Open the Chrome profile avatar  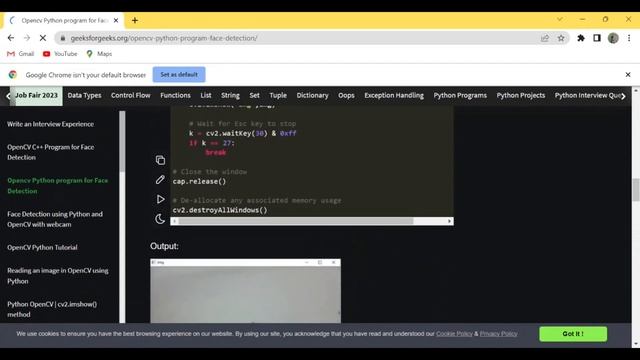613,38
